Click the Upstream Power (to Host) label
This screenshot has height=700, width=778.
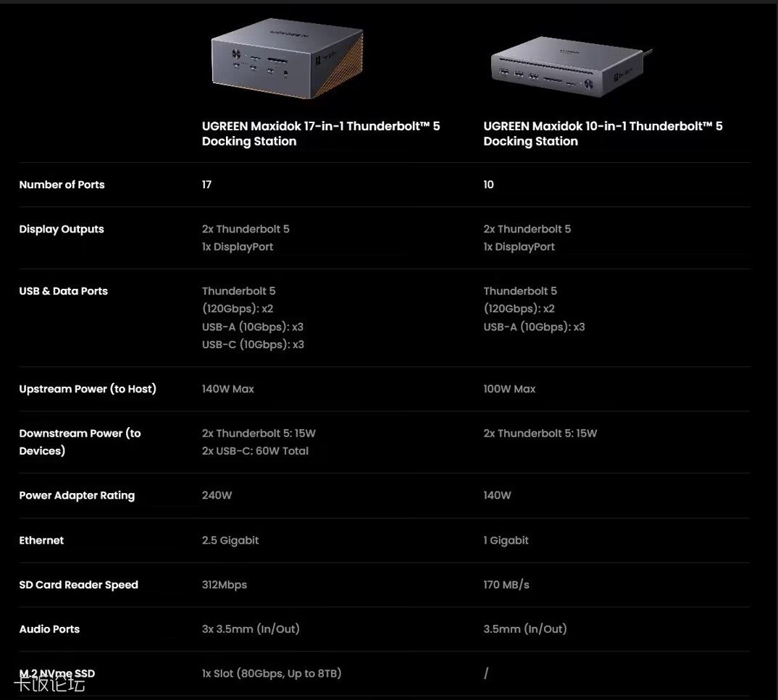pyautogui.click(x=88, y=389)
